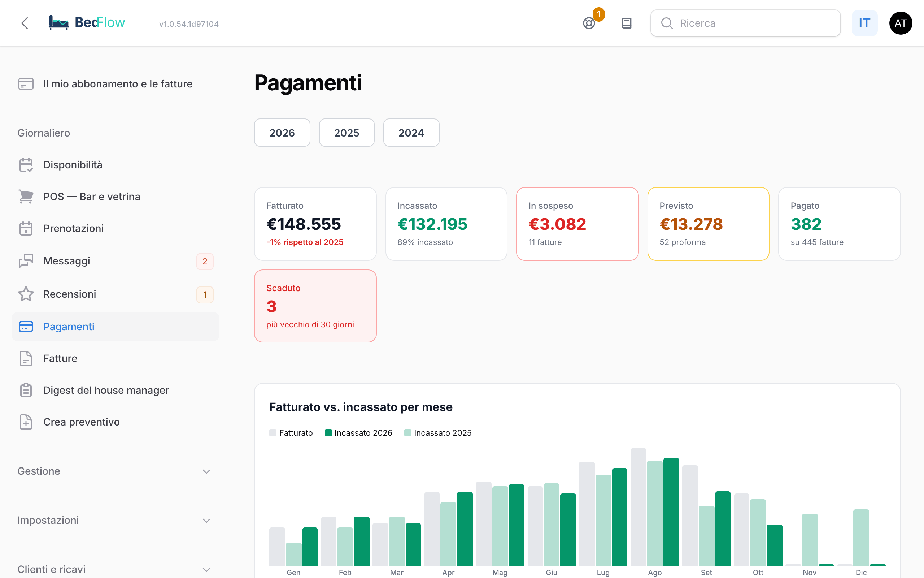Image resolution: width=924 pixels, height=578 pixels.
Task: Click the POS shopping cart icon
Action: 26,197
